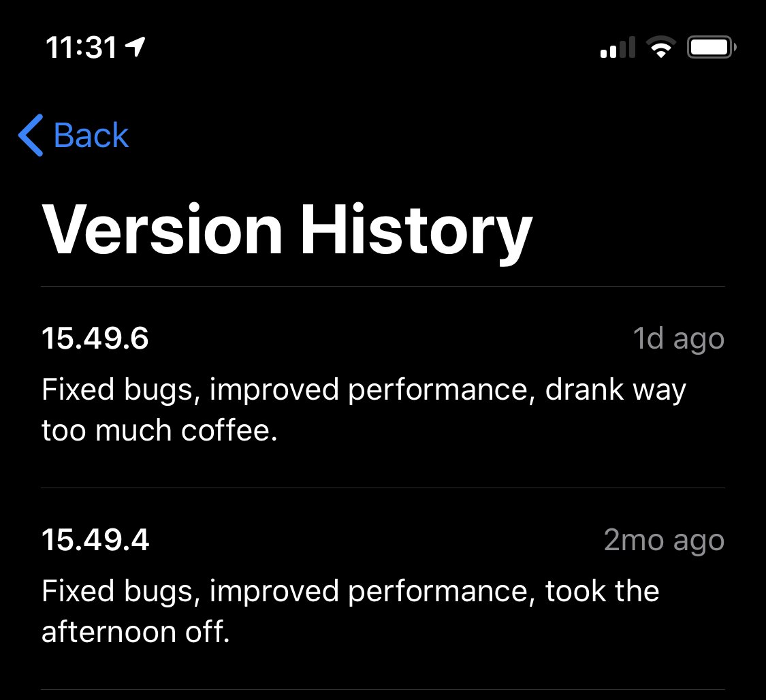Tap the cellular signal bars icon
Viewport: 766px width, 700px height.
(618, 48)
